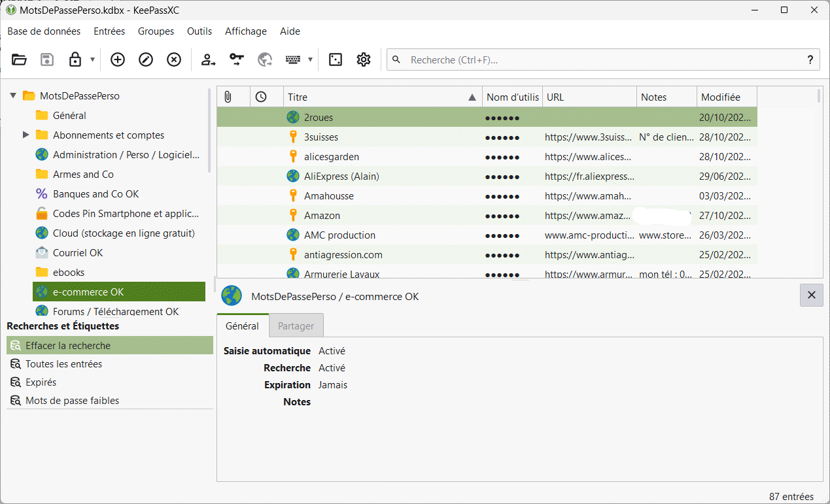Viewport: 830px width, 504px height.
Task: Open Affichage menu
Action: point(246,31)
